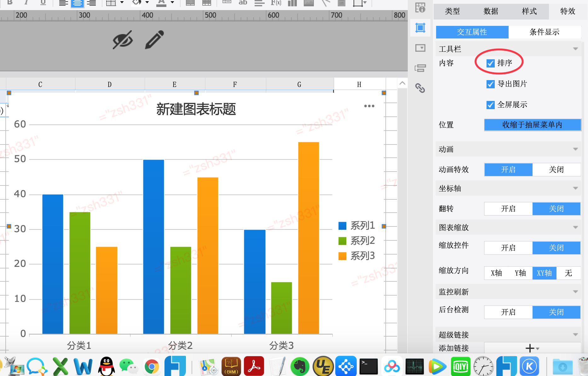This screenshot has height=376, width=588.
Task: Choose XY轴 for 缩放方向
Action: click(x=545, y=273)
